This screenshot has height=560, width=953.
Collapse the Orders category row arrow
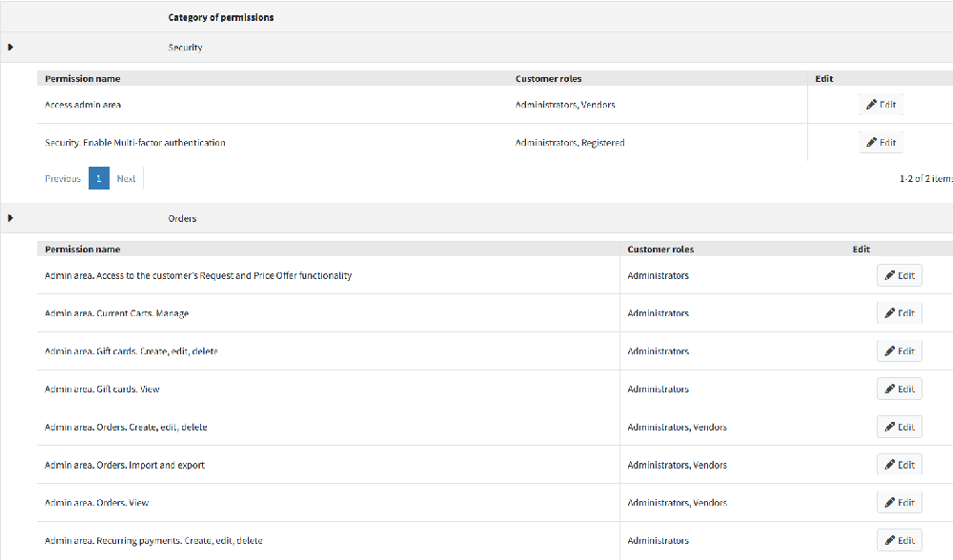(10, 218)
